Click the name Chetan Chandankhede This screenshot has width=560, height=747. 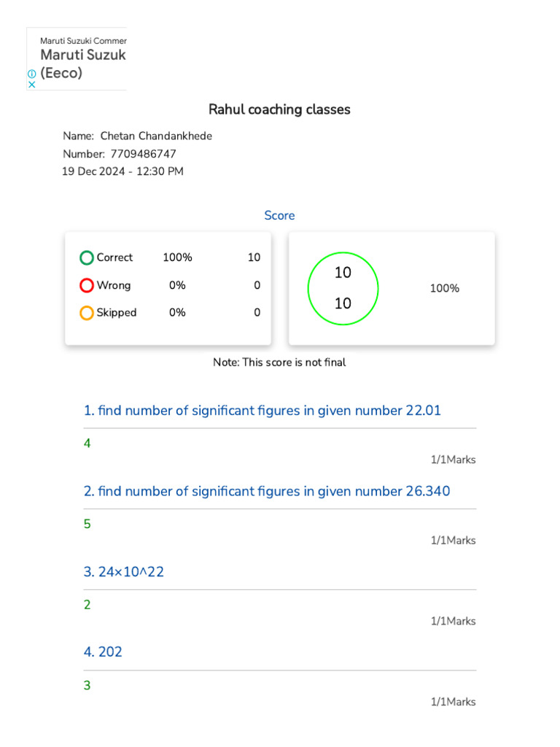[x=156, y=136]
